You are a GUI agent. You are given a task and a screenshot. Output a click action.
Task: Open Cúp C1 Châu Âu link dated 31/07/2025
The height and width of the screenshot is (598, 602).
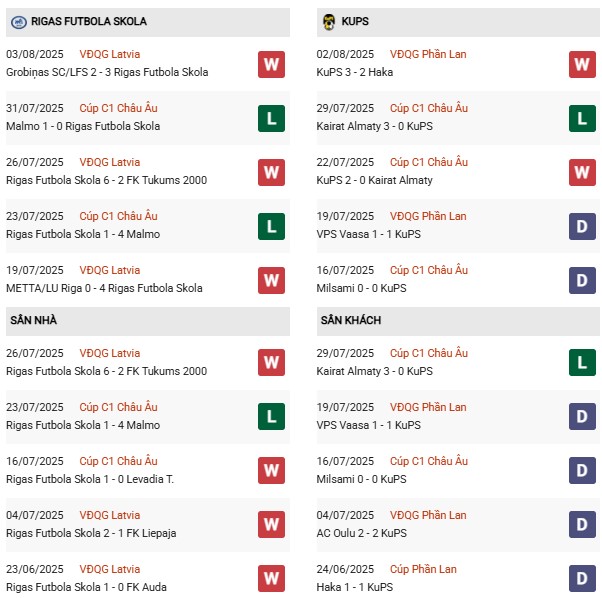click(118, 108)
